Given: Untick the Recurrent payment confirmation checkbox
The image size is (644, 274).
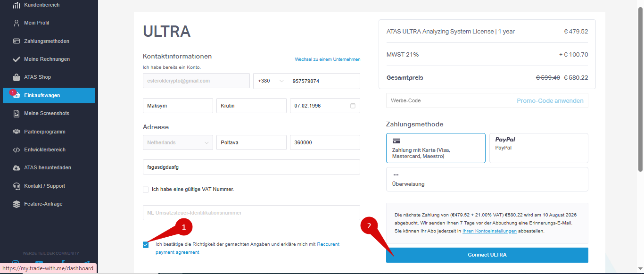Looking at the screenshot, I should coord(146,245).
